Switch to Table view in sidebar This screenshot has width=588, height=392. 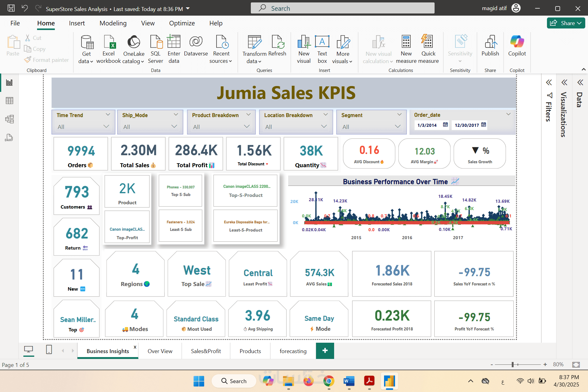click(9, 101)
